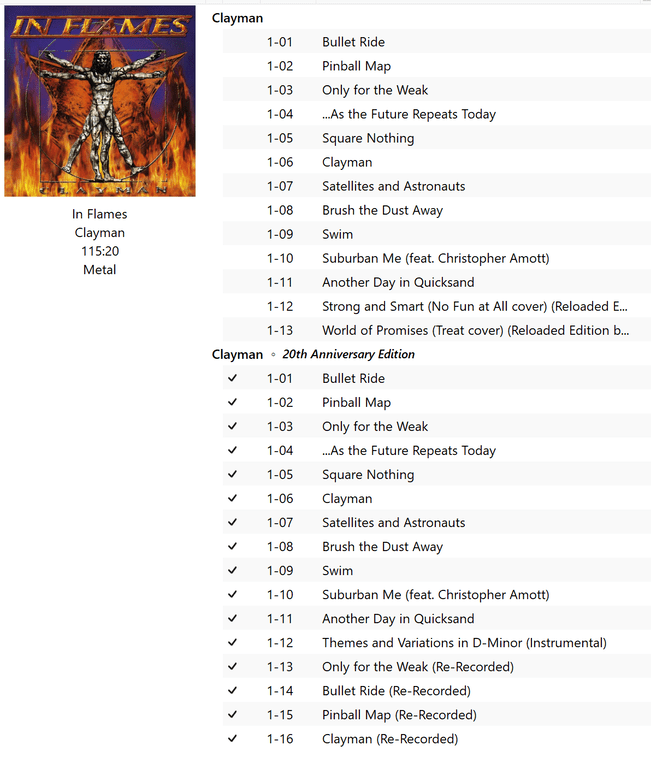Toggle checkmark beside anniversary edition Swim
The width and height of the screenshot is (651, 769).
233,570
